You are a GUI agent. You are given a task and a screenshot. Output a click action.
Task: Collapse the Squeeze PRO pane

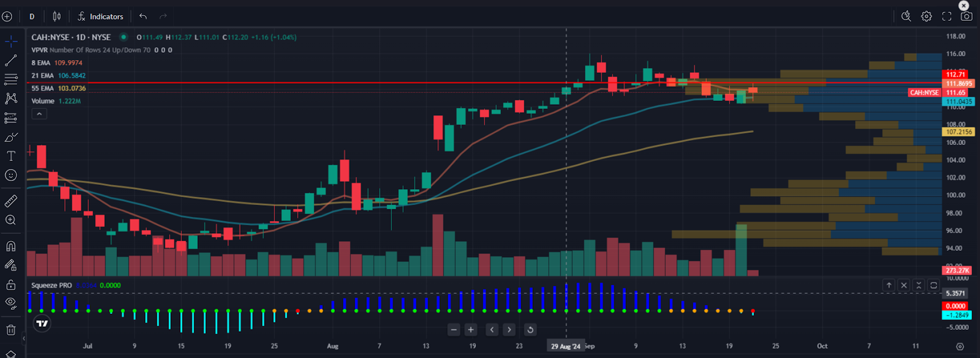[x=919, y=285]
